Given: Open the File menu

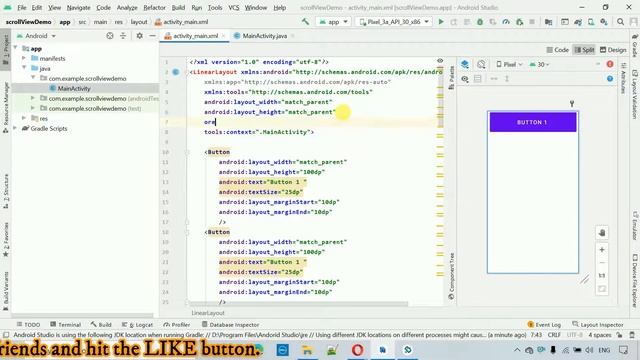Looking at the screenshot, I should [22, 7].
